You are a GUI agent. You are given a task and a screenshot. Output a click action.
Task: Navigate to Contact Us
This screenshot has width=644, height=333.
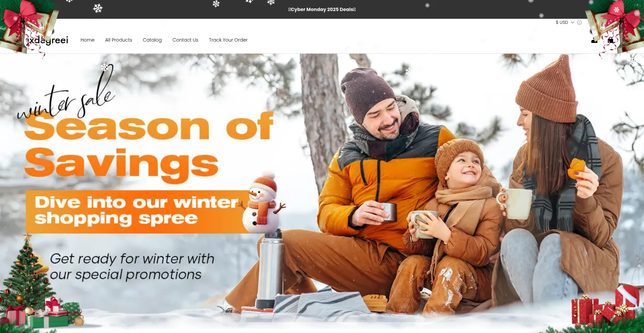185,40
